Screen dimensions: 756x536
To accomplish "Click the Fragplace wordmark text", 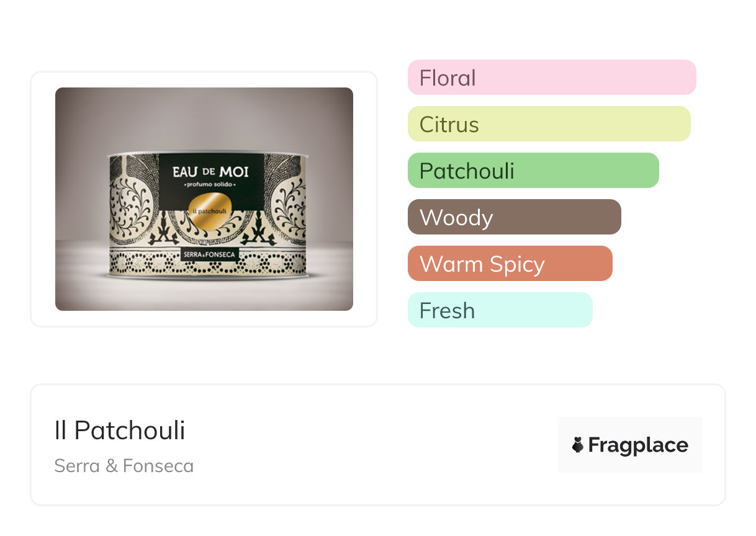I will click(637, 445).
